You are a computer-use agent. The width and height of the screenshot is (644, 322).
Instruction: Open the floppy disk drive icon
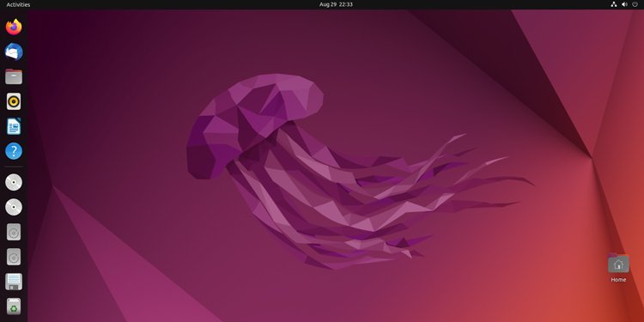(14, 282)
